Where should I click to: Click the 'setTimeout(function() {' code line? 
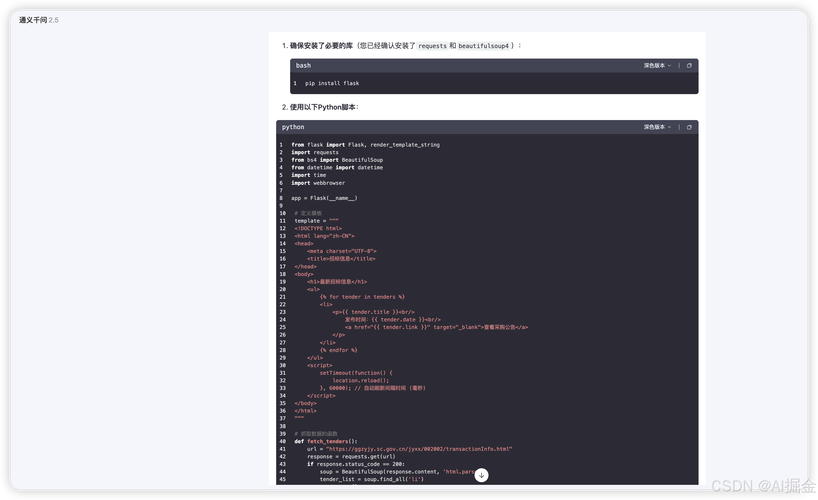pos(356,373)
